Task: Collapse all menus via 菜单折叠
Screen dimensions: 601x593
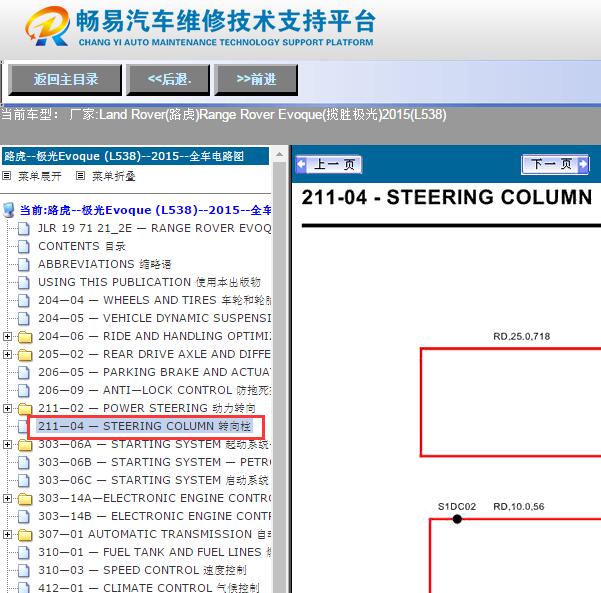Action: click(x=114, y=176)
